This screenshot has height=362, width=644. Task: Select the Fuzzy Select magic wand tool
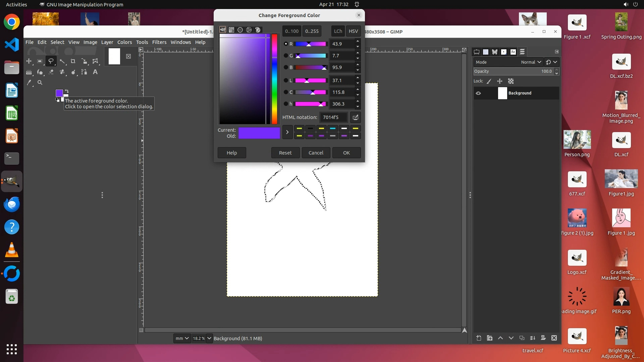(62, 61)
